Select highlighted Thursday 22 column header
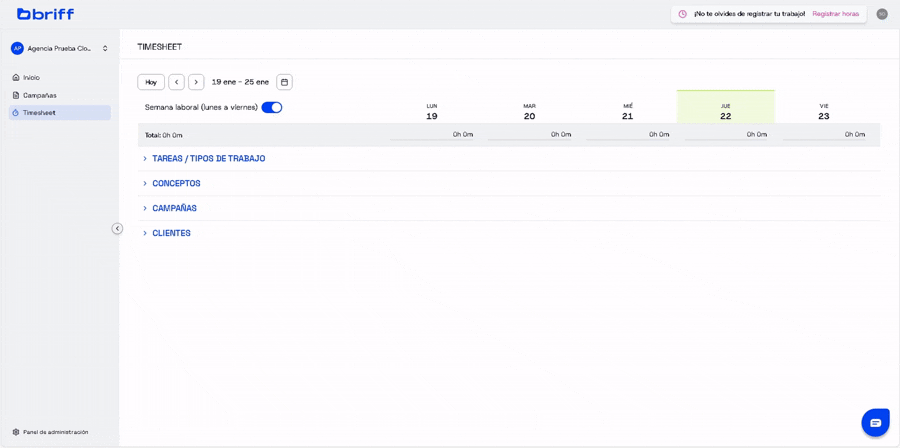The height and width of the screenshot is (448, 900). click(726, 107)
